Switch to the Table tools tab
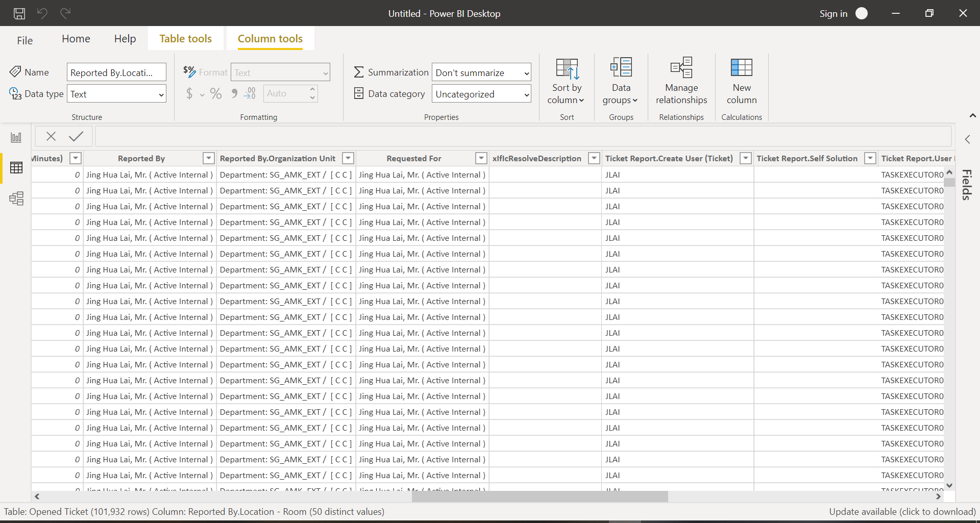Viewport: 980px width, 523px height. click(x=185, y=39)
